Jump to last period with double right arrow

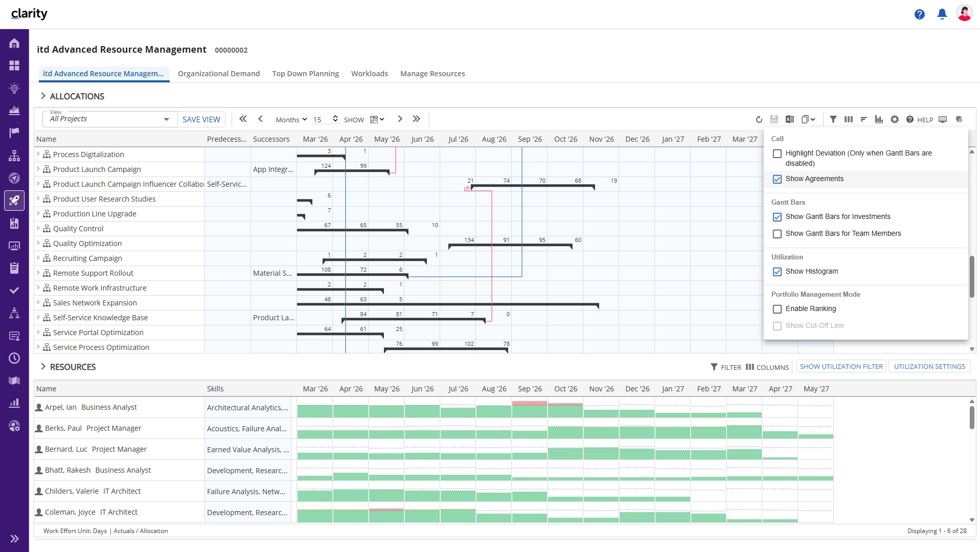(x=416, y=119)
